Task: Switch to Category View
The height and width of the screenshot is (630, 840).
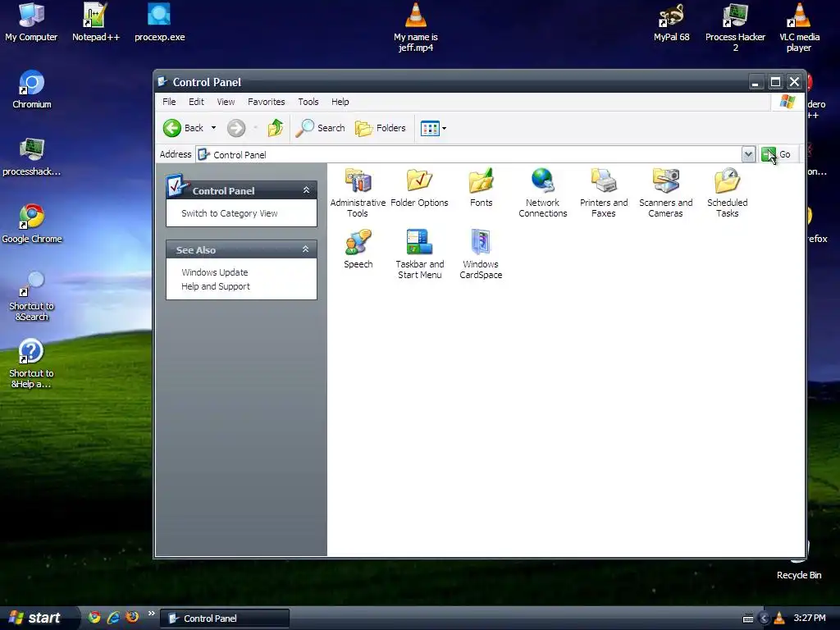Action: point(230,213)
